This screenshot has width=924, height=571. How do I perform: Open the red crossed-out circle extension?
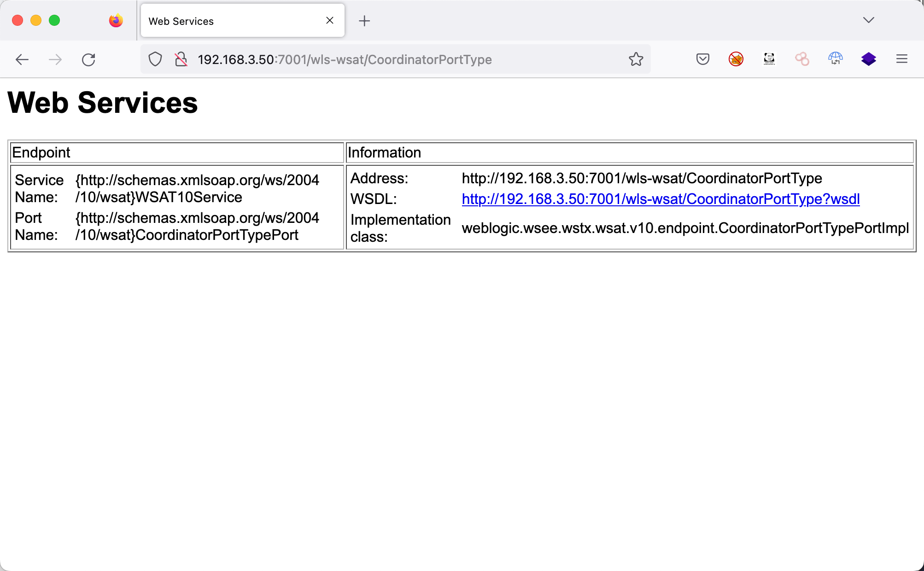pyautogui.click(x=736, y=59)
